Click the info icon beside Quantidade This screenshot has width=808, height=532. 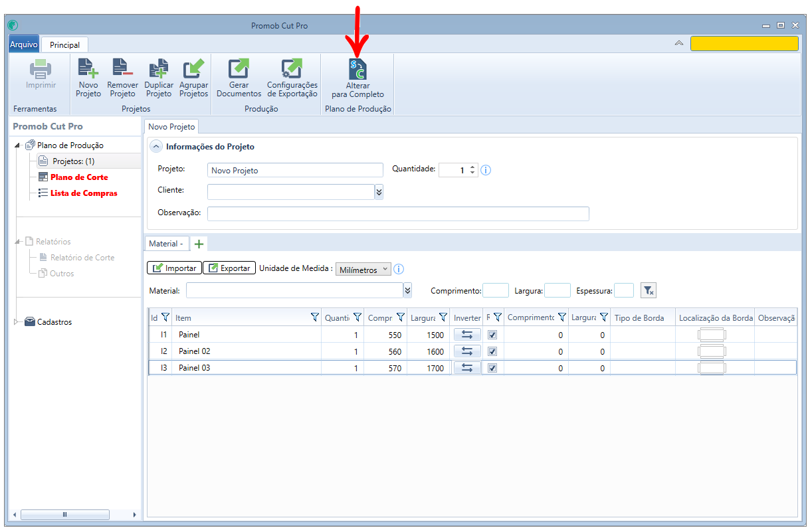point(485,170)
